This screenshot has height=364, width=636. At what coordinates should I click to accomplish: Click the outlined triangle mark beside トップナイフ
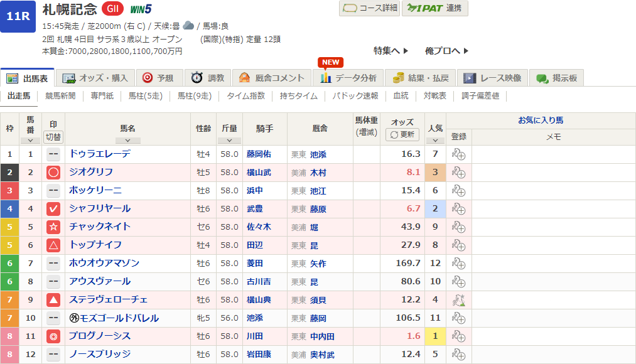click(53, 245)
